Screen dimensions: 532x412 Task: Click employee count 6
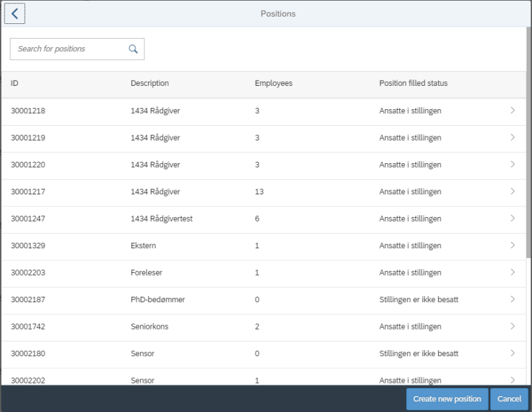(x=257, y=219)
